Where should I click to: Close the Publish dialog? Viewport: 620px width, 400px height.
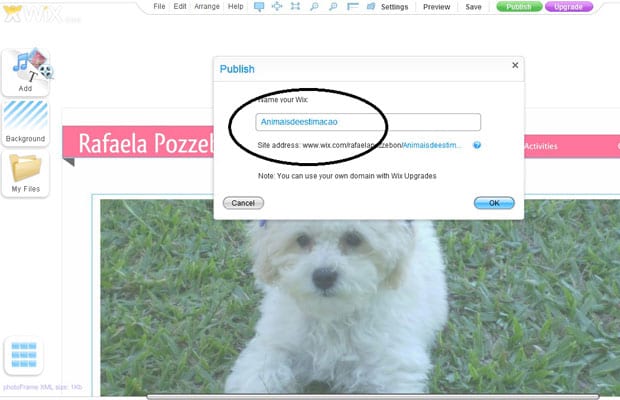point(515,65)
